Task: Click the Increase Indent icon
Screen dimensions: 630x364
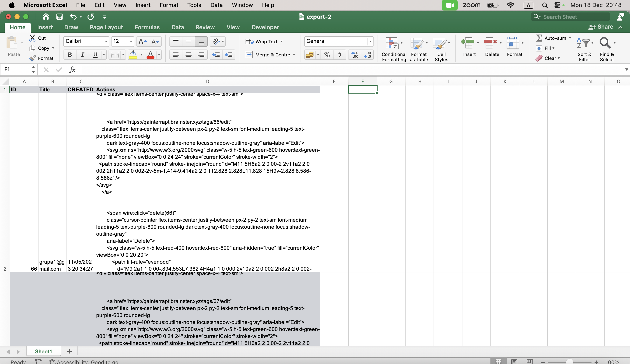Action: 229,55
